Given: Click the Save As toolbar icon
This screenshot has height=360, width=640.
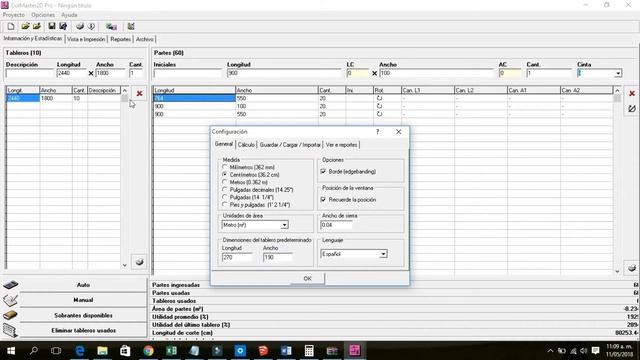Looking at the screenshot, I should 63,27.
